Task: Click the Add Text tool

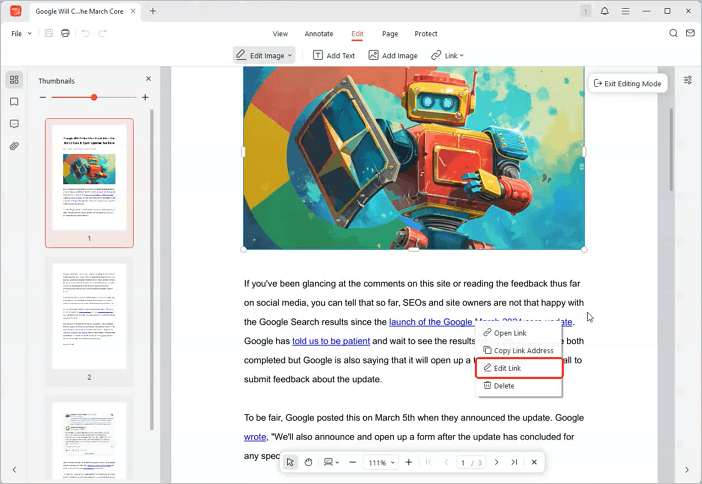Action: [x=334, y=56]
